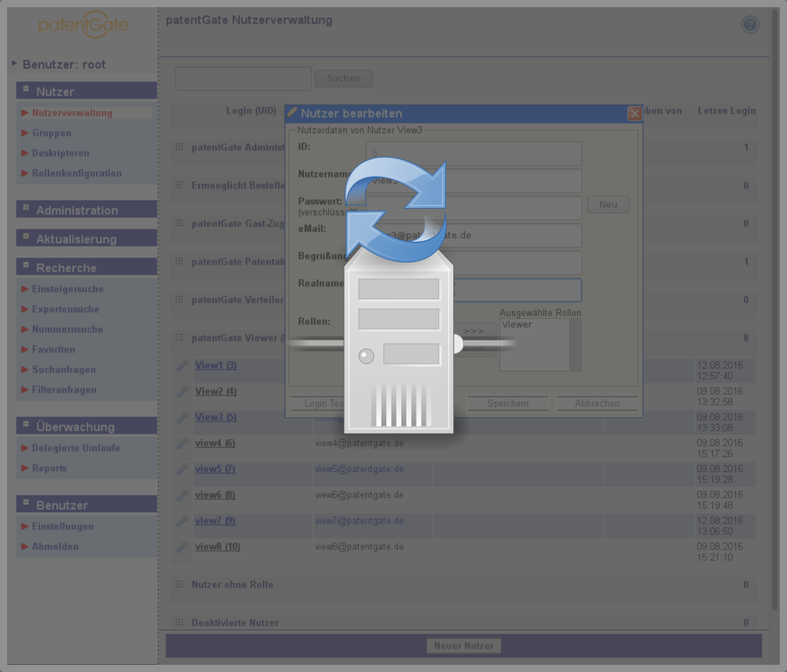Image resolution: width=787 pixels, height=672 pixels.
Task: Go to Einsteigersuche
Action: pyautogui.click(x=68, y=289)
